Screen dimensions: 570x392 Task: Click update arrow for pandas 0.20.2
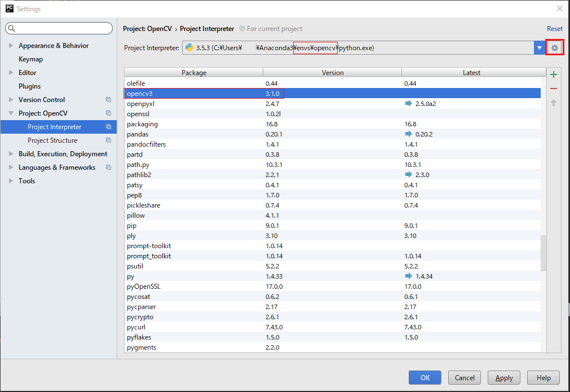click(409, 134)
